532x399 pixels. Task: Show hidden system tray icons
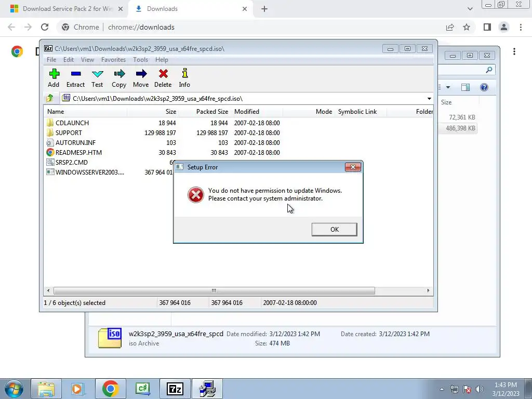click(x=442, y=389)
